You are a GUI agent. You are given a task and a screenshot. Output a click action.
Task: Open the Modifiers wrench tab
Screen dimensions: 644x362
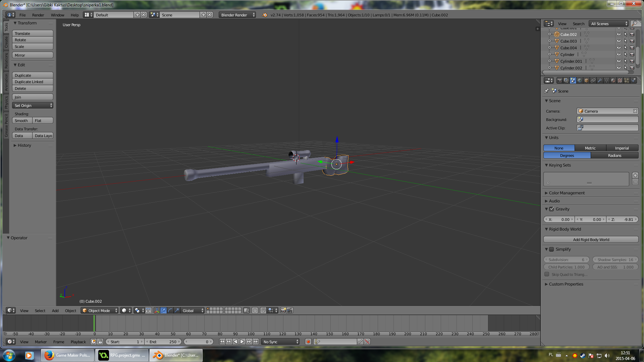point(600,80)
